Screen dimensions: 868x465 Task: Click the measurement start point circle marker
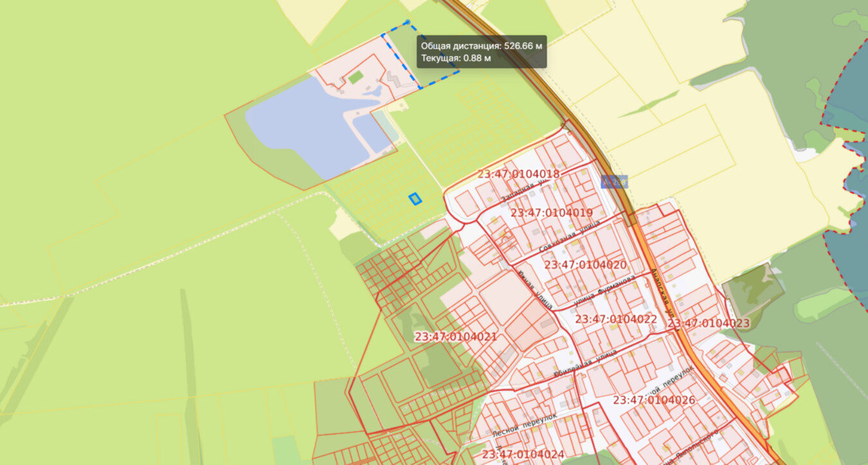[408, 22]
